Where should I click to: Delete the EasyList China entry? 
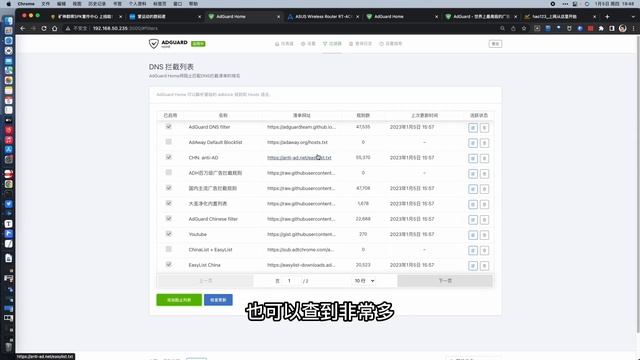(x=484, y=266)
